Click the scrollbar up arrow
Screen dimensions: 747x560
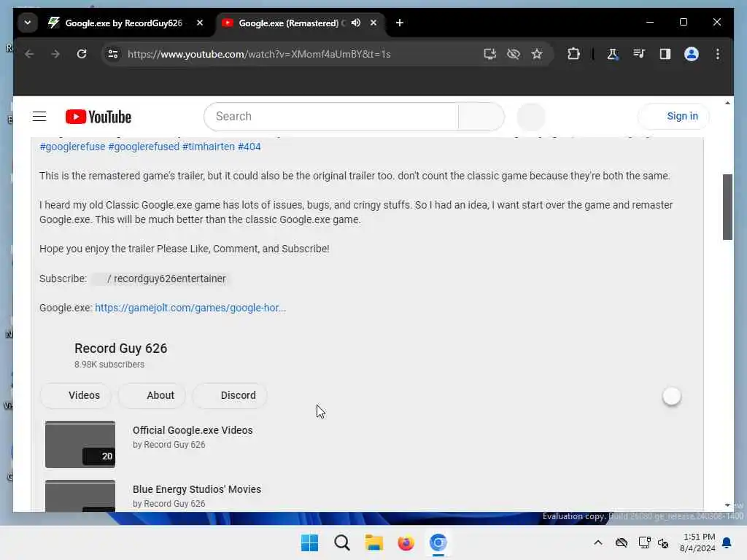(727, 103)
